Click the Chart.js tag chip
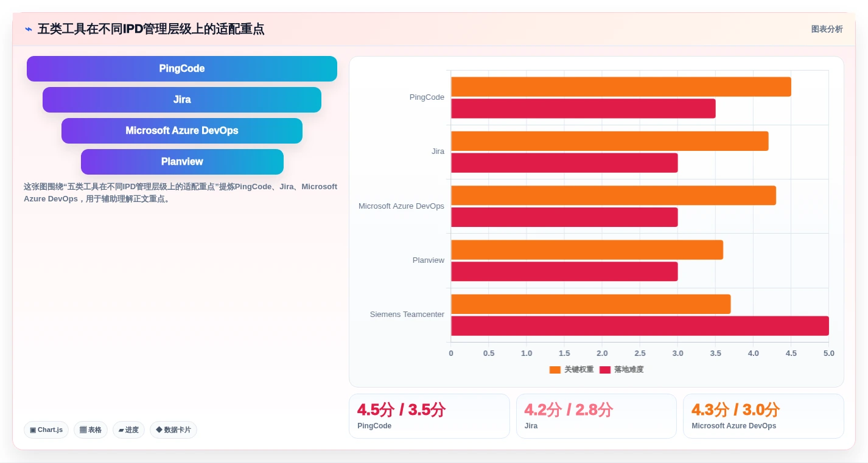 click(46, 430)
